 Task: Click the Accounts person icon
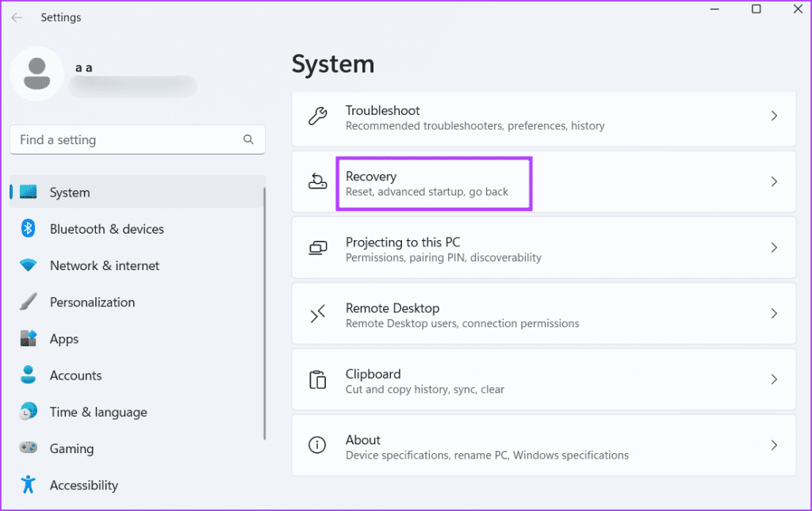point(29,376)
